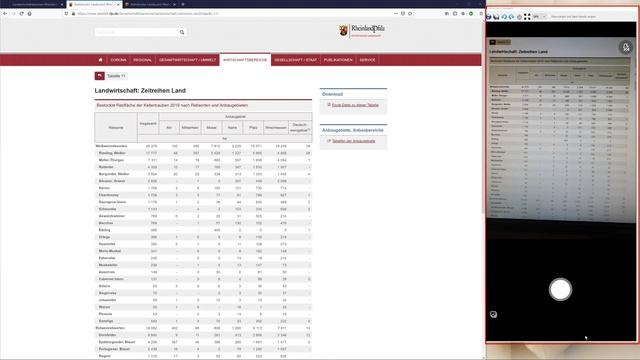
Task: Open the Tabellen der Anbaugebiete link
Action: coord(353,141)
